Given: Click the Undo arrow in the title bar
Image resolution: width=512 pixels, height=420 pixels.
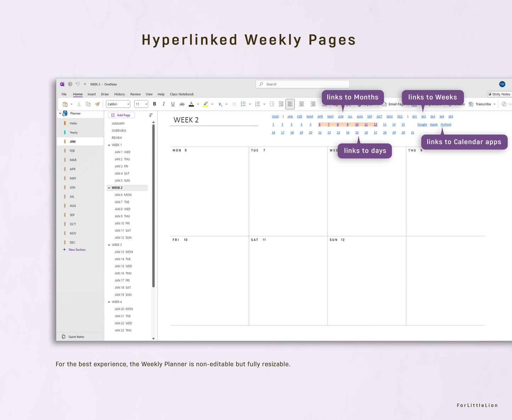Looking at the screenshot, I should (x=77, y=84).
